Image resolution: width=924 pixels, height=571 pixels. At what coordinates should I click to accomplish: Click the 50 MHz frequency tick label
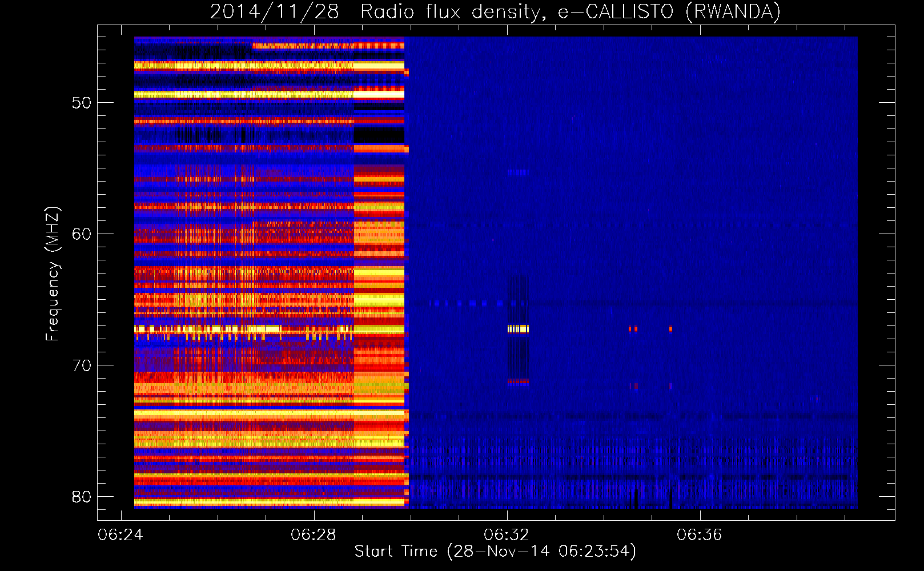82,103
